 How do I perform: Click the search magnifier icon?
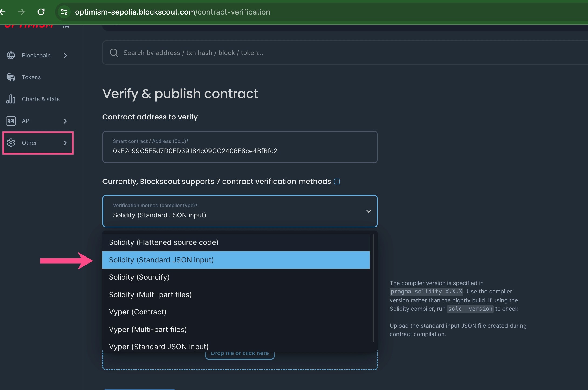114,53
